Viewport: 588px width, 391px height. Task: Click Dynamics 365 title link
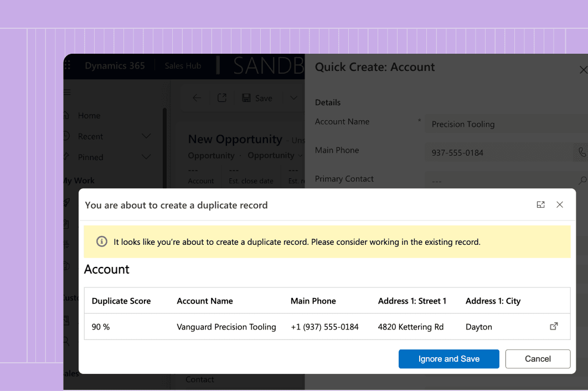pyautogui.click(x=115, y=66)
